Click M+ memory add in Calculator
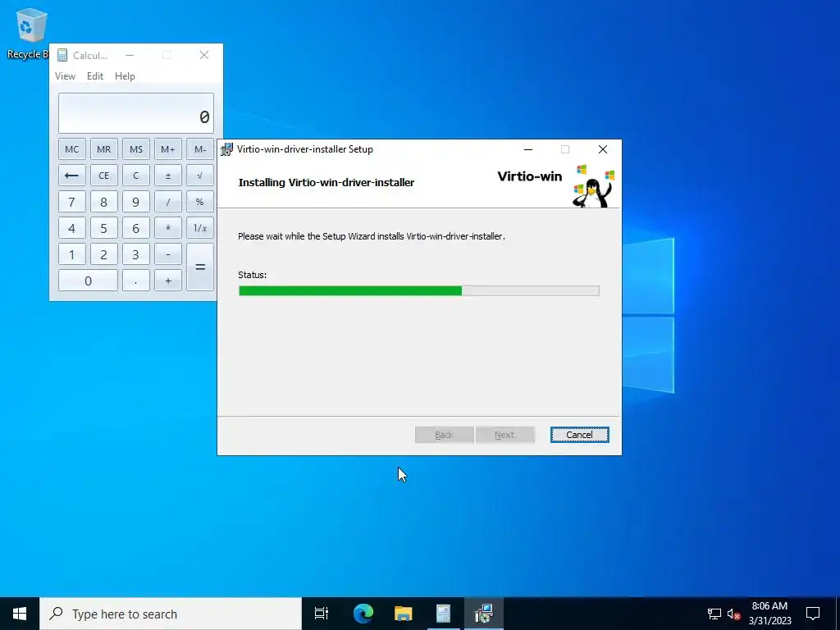Screen dimensions: 840x630 167,149
